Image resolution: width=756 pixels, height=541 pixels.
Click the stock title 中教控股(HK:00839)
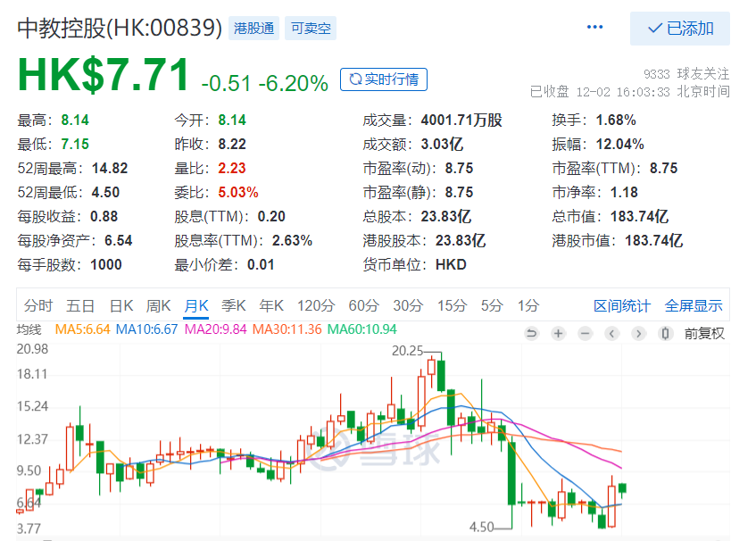(x=120, y=28)
